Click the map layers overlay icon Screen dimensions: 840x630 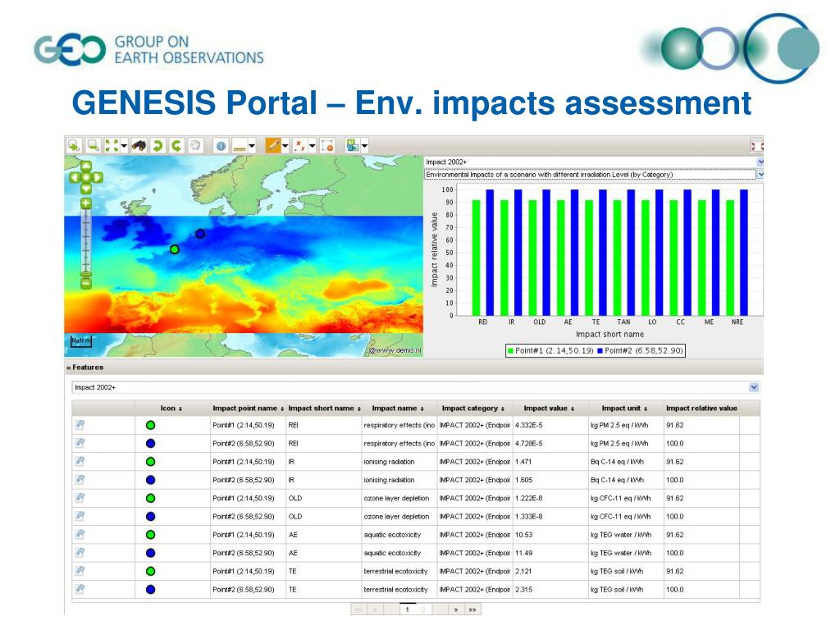(353, 146)
